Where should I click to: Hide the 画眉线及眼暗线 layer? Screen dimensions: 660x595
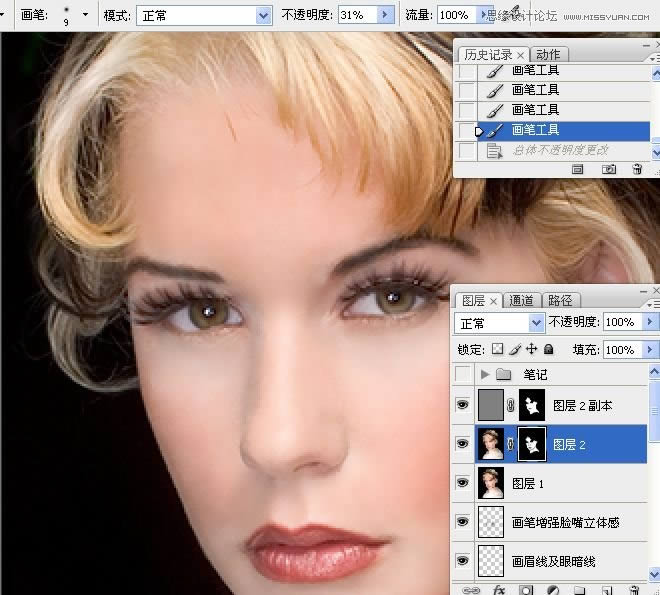462,561
